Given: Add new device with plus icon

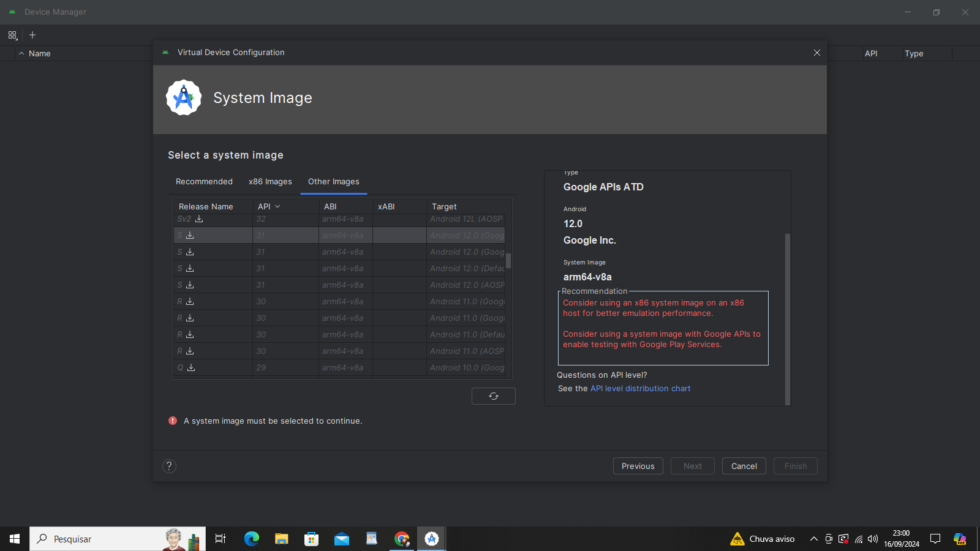Looking at the screenshot, I should [32, 35].
